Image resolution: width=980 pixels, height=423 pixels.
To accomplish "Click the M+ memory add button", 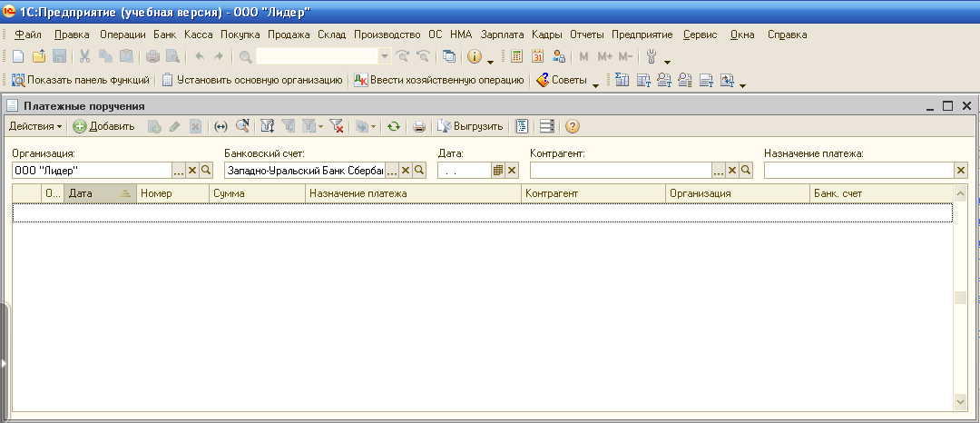I will [604, 57].
